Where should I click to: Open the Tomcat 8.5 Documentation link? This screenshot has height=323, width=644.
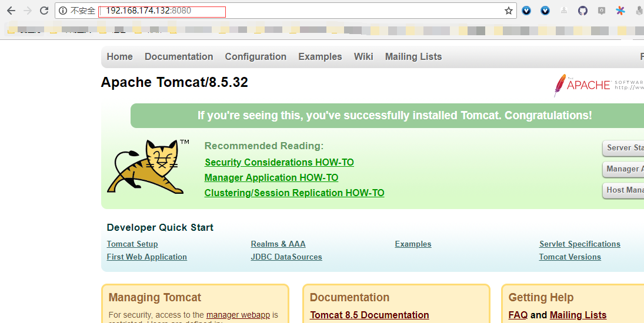(x=369, y=315)
